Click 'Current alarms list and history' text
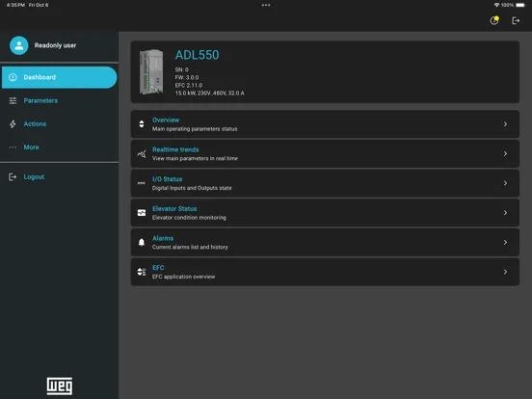Viewport: 532px width, 399px height. [x=190, y=247]
